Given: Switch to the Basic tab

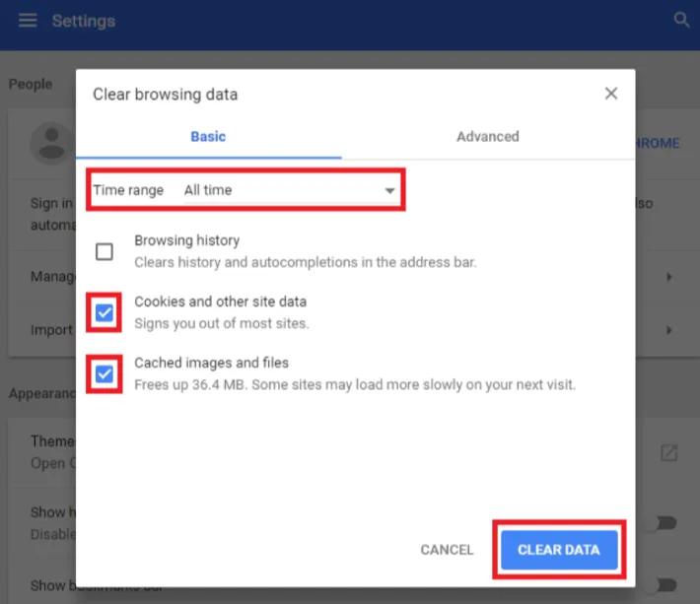Looking at the screenshot, I should tap(208, 137).
